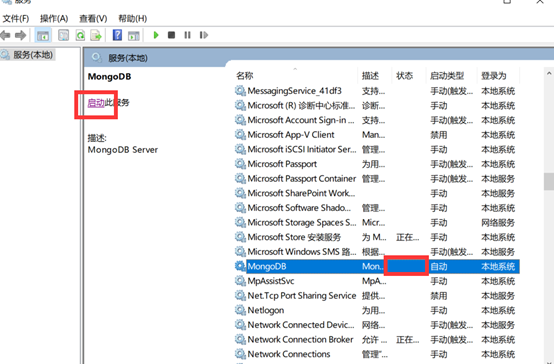Viewport: 554px width, 364px height.
Task: Start service with green play icon
Action: 156,35
